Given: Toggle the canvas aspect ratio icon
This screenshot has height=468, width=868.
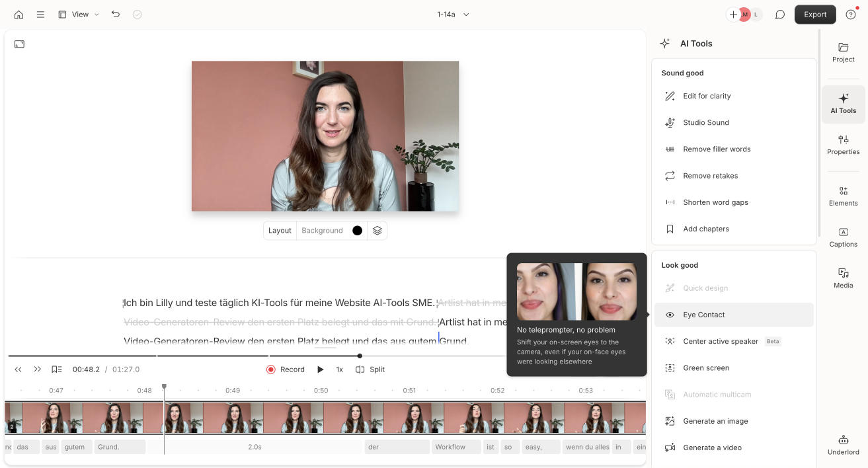Looking at the screenshot, I should click(19, 44).
